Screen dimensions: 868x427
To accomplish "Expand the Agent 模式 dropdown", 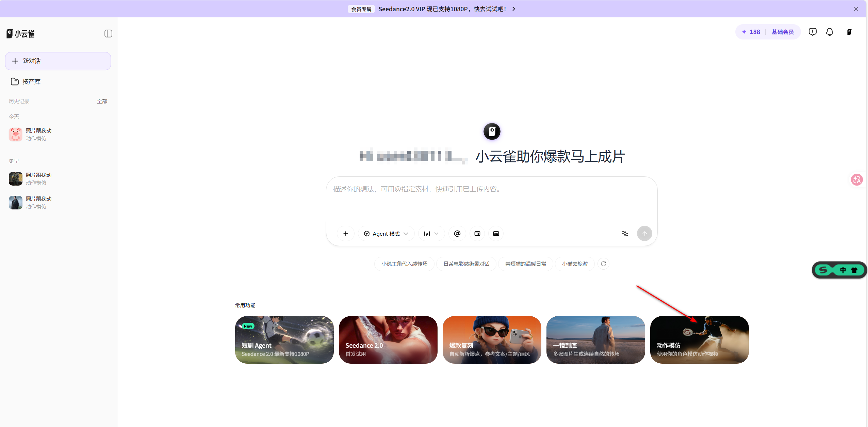I will pyautogui.click(x=386, y=234).
